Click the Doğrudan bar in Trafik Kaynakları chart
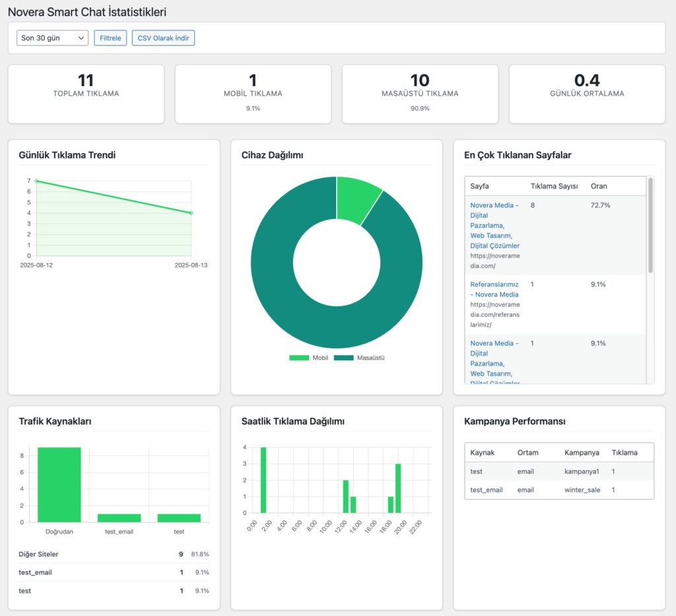The width and height of the screenshot is (676, 616). (59, 485)
